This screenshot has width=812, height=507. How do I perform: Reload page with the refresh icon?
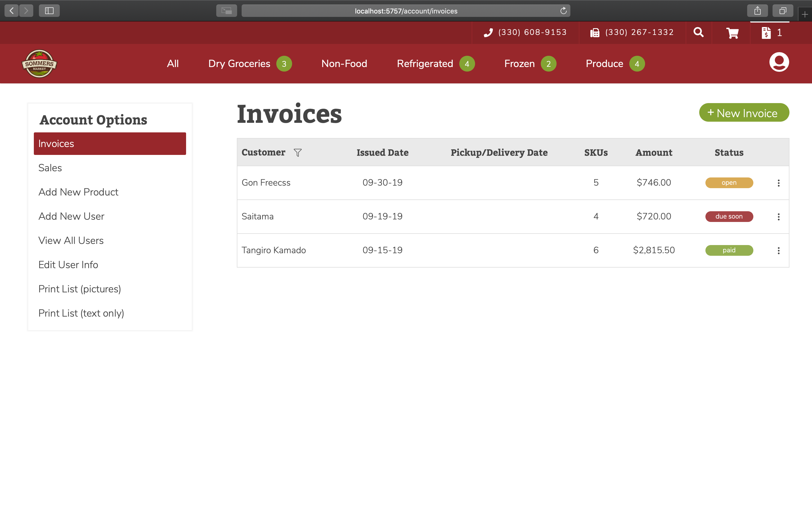pos(563,11)
